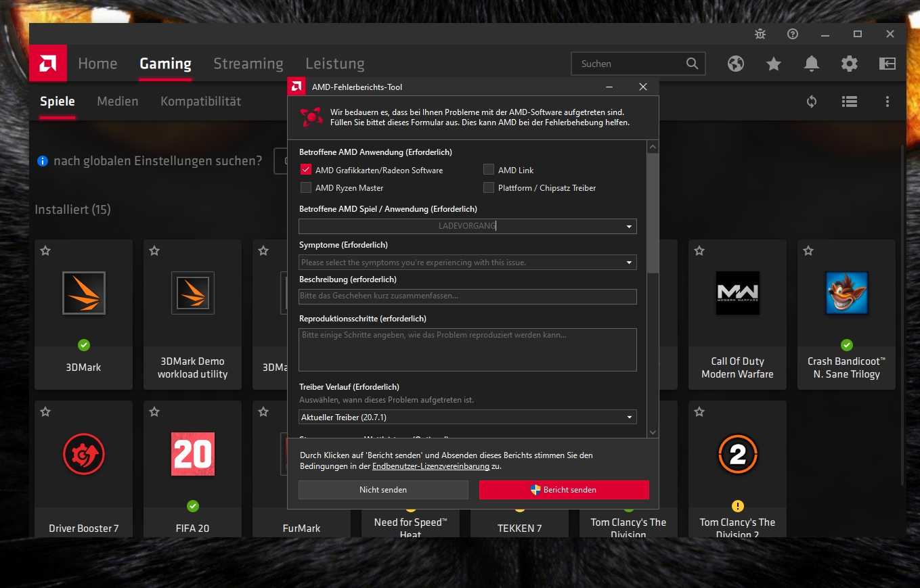The width and height of the screenshot is (920, 588).
Task: Click the error report dialog scrollbar thumb
Action: tap(653, 213)
